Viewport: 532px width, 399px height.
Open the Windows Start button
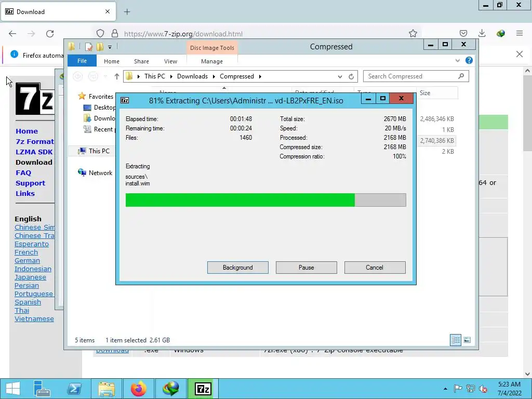click(12, 389)
